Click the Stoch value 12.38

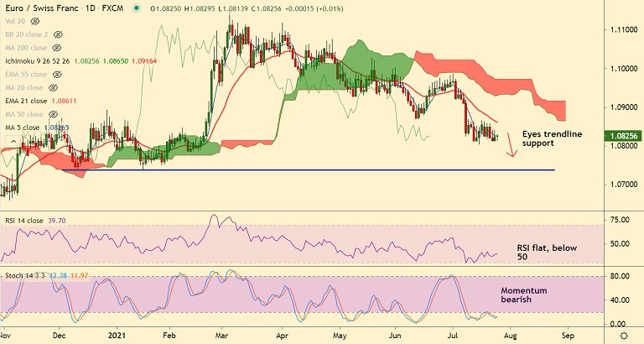pos(58,275)
